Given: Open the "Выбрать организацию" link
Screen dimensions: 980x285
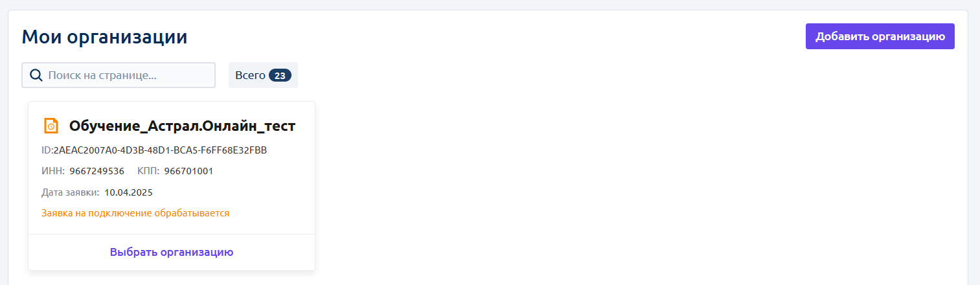Looking at the screenshot, I should (x=172, y=252).
